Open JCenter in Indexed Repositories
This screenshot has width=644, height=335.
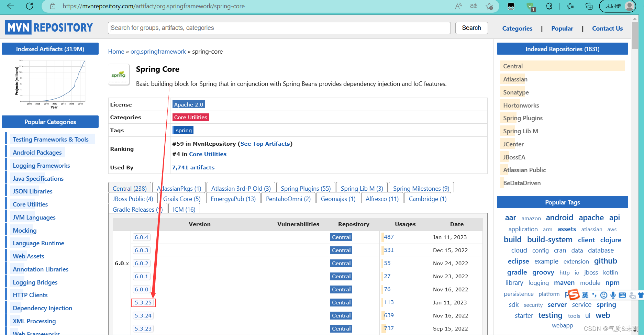pyautogui.click(x=513, y=144)
